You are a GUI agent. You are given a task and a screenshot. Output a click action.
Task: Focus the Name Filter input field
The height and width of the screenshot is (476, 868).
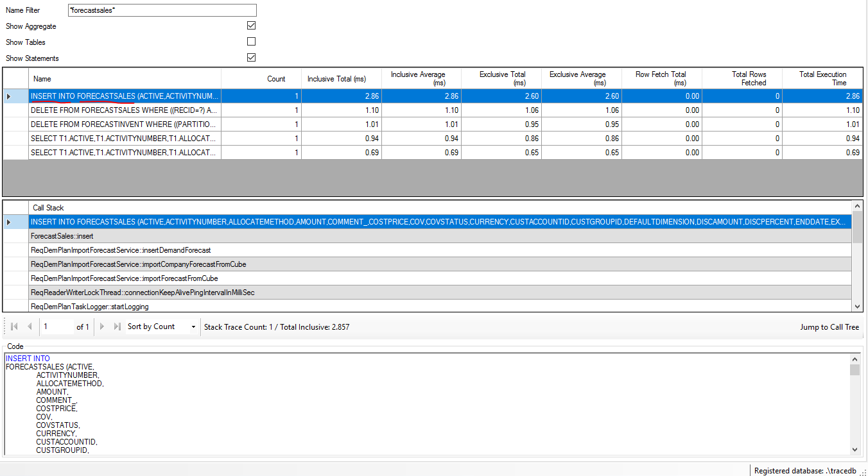(162, 10)
